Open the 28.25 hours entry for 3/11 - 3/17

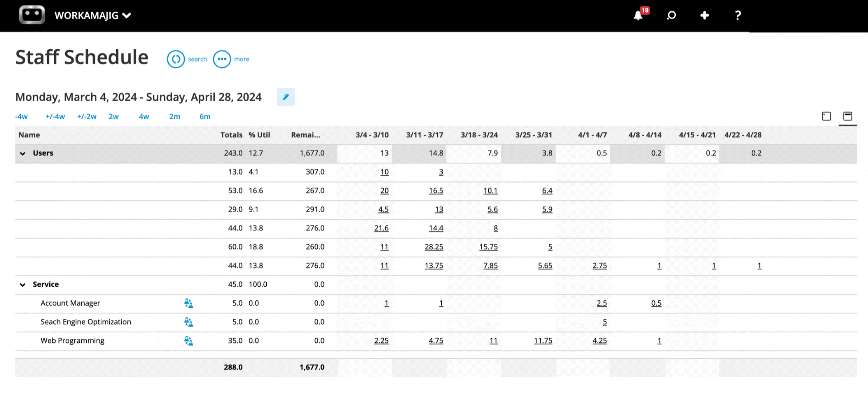point(434,247)
